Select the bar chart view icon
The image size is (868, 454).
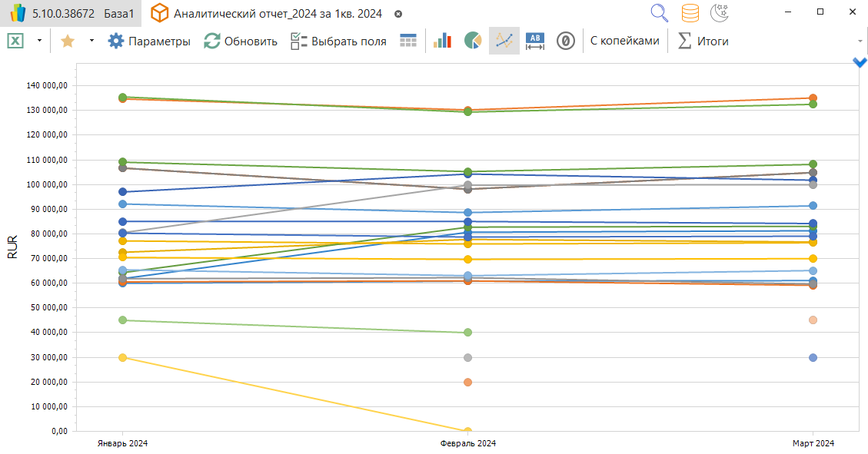click(x=442, y=41)
